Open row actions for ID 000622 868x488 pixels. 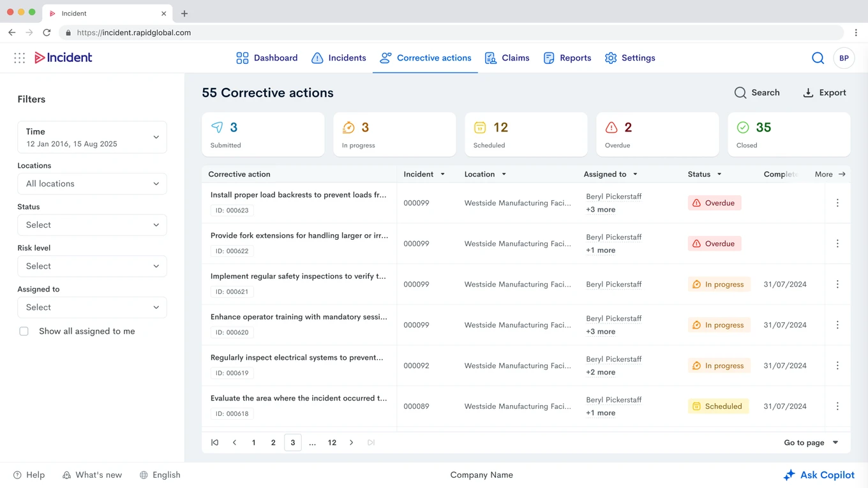[x=837, y=244]
